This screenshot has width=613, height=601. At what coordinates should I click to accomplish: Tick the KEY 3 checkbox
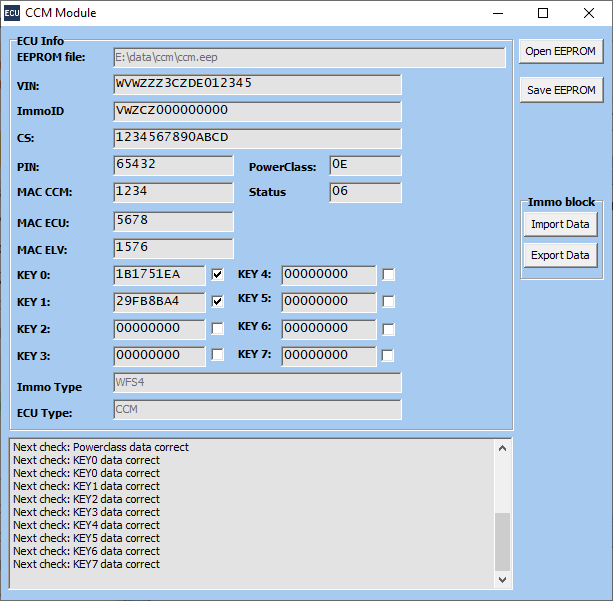point(217,355)
